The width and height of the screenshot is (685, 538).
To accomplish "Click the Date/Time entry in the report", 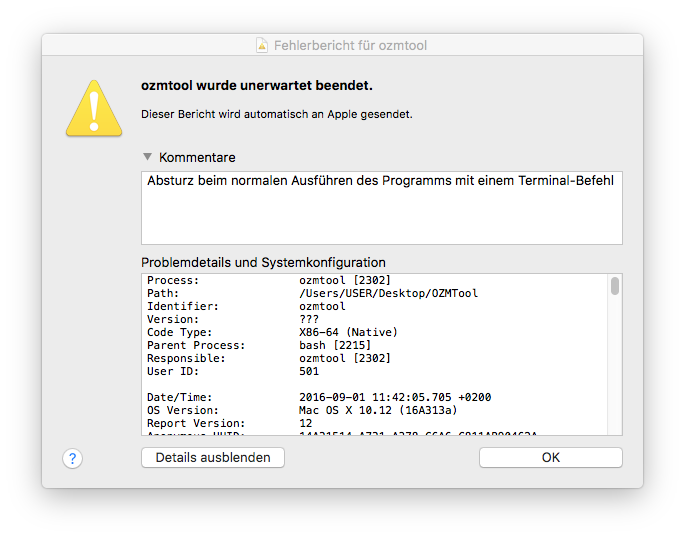I will click(x=319, y=397).
